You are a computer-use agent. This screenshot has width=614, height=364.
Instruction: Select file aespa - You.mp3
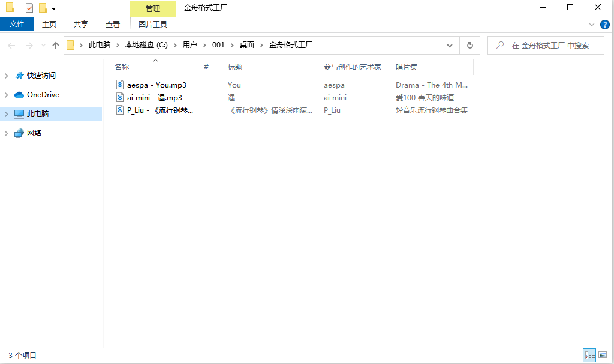(x=156, y=85)
